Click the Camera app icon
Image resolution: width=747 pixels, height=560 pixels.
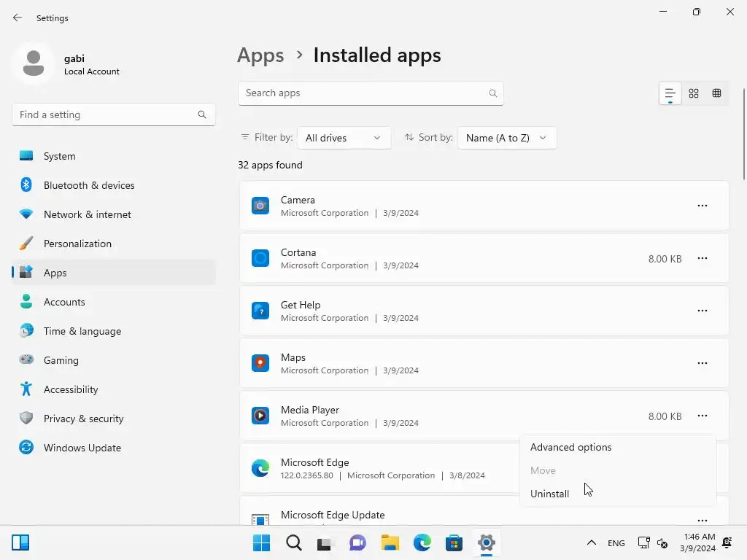click(260, 206)
